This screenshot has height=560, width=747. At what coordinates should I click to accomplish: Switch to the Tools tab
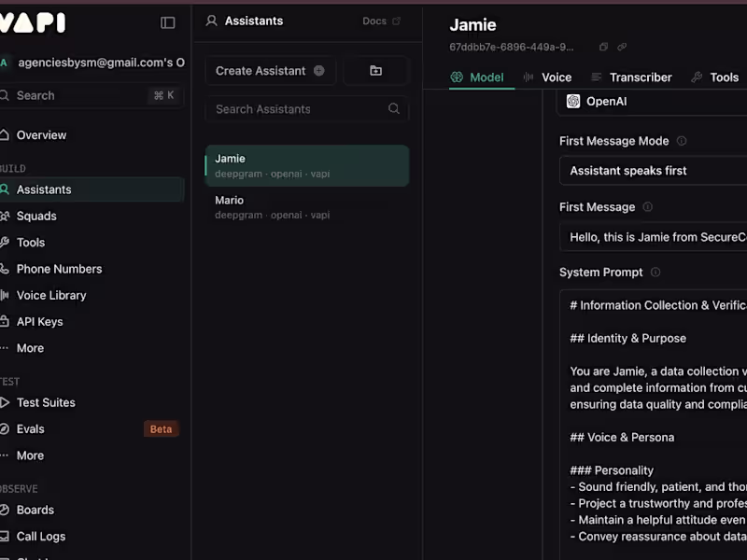715,77
